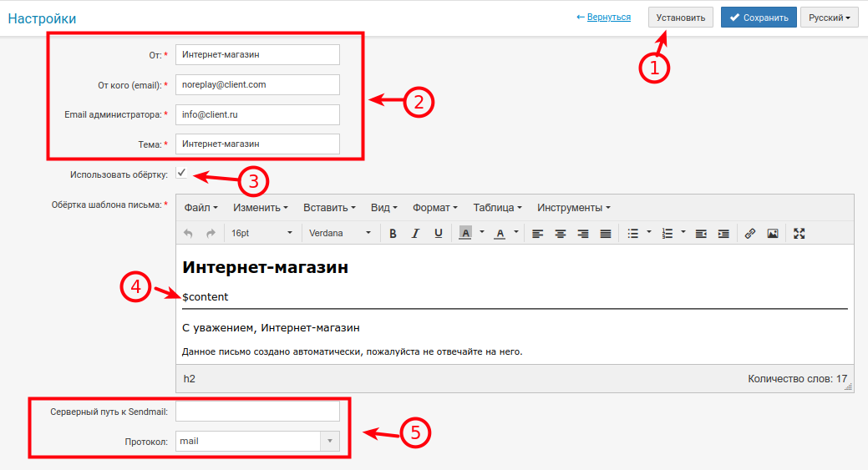Image resolution: width=868 pixels, height=470 pixels.
Task: Toggle underline formatting
Action: coord(438,234)
